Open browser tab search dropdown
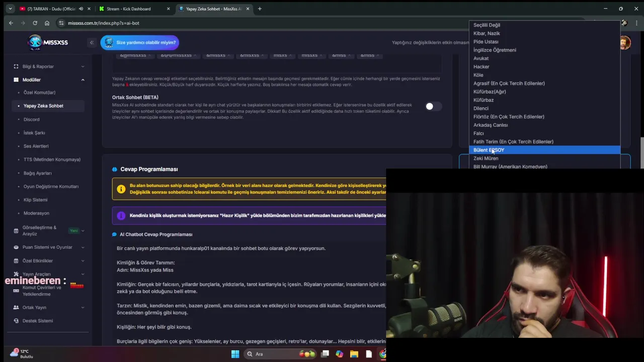 [10, 9]
